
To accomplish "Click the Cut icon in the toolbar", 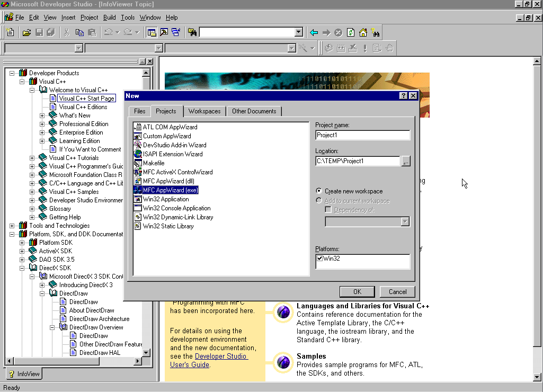I will pos(67,32).
